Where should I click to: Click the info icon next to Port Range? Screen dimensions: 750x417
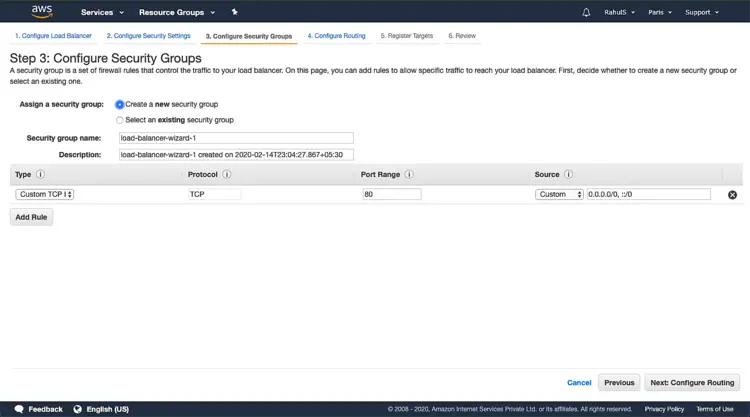coord(410,174)
